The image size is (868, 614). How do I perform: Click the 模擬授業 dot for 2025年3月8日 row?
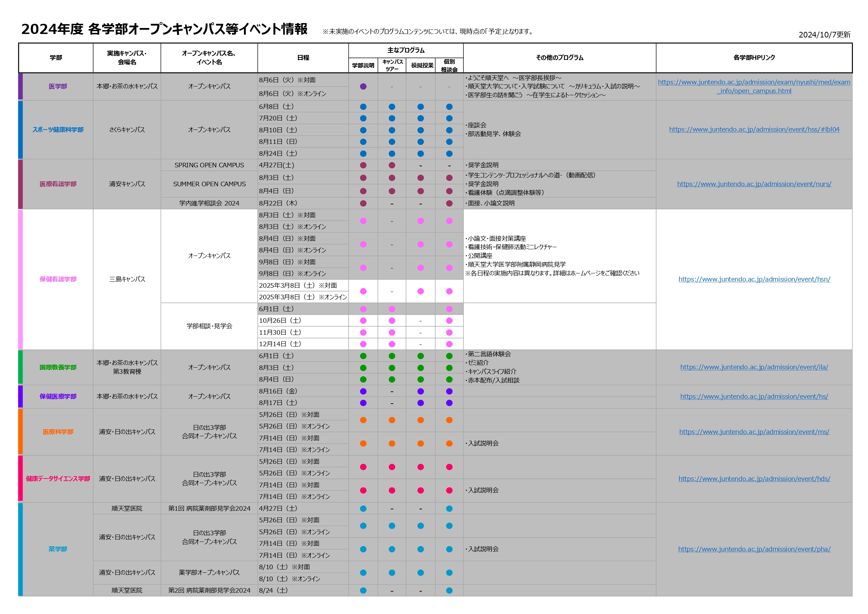[x=420, y=292]
